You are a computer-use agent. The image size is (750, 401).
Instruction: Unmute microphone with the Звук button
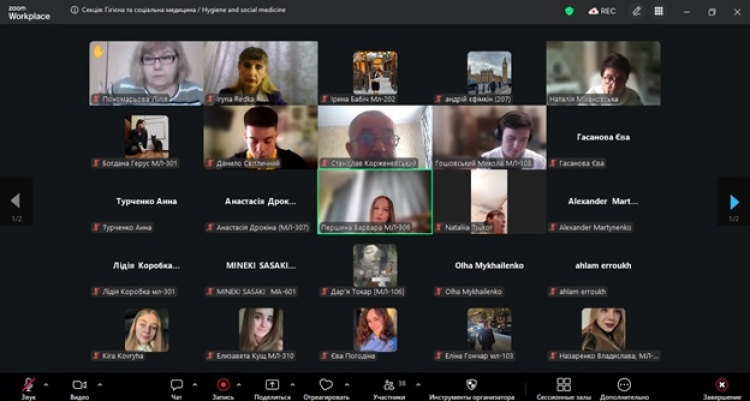[29, 385]
